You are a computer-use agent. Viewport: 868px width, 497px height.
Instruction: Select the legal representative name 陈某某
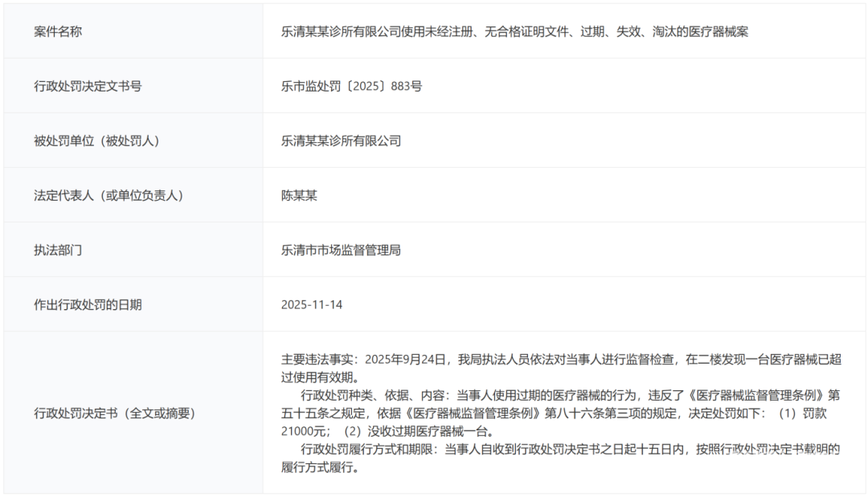pyautogui.click(x=299, y=195)
